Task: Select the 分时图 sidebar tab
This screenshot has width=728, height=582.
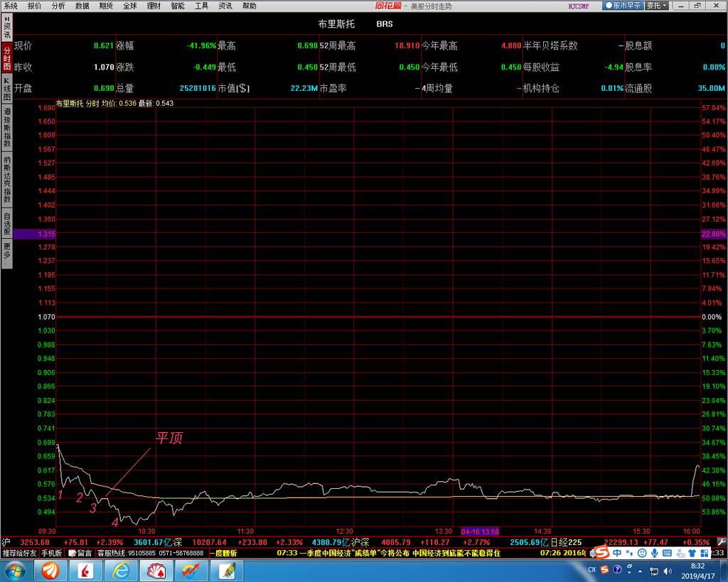Action: 7,58
